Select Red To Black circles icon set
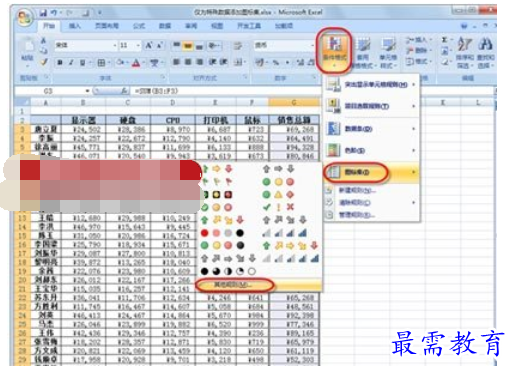The image size is (513, 375). [x=222, y=233]
